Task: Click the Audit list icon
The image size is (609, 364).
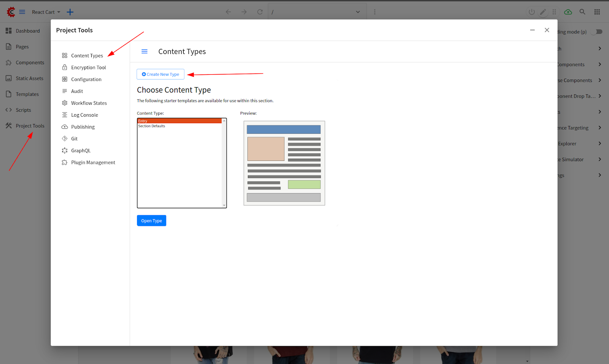Action: point(65,91)
